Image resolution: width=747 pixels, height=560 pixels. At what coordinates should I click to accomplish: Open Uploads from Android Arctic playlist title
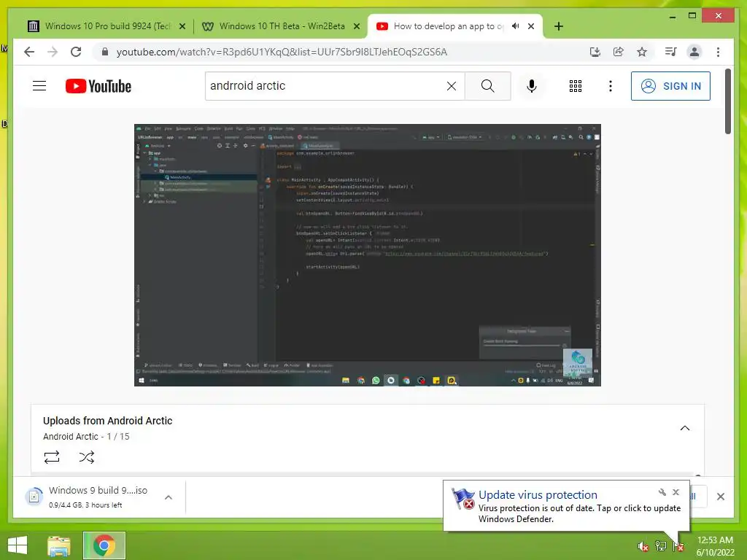tap(108, 421)
